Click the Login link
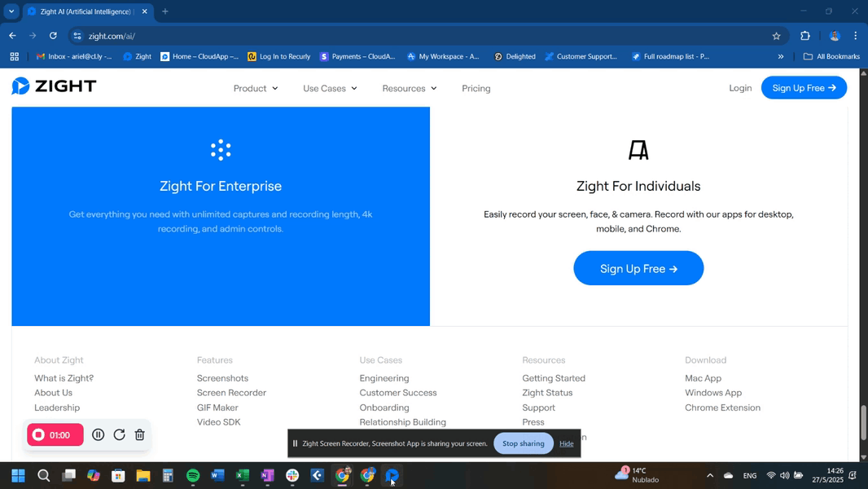This screenshot has width=868, height=489. pos(740,88)
